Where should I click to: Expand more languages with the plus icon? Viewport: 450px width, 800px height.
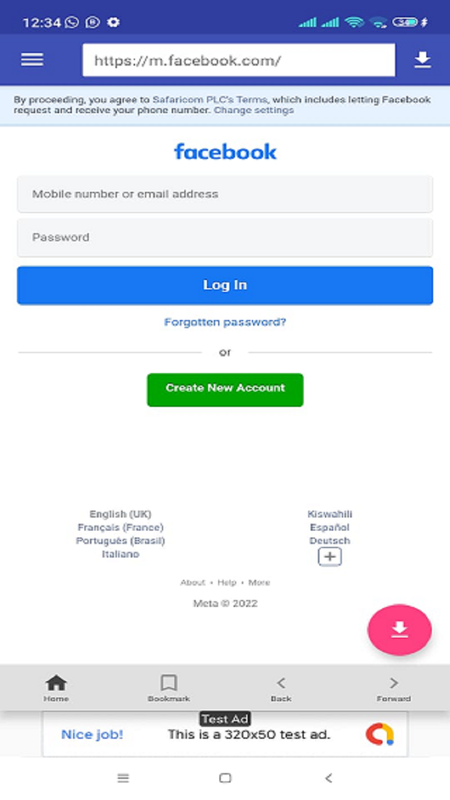tap(330, 557)
